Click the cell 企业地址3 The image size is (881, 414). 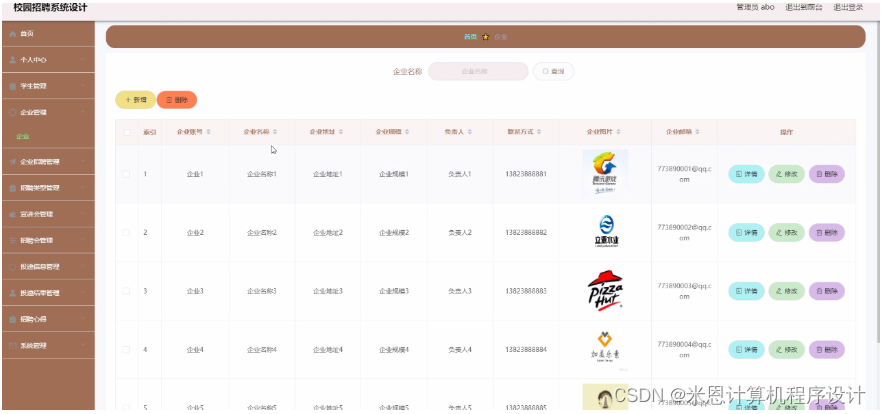click(328, 291)
